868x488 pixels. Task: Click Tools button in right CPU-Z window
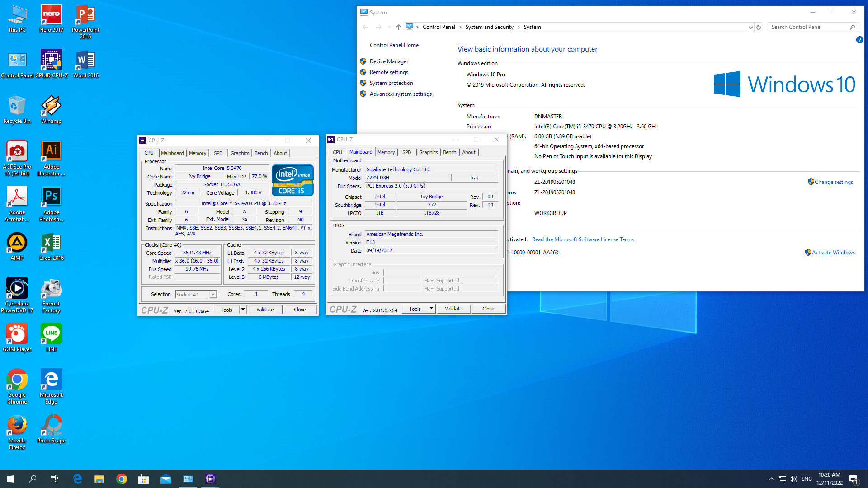pyautogui.click(x=415, y=309)
